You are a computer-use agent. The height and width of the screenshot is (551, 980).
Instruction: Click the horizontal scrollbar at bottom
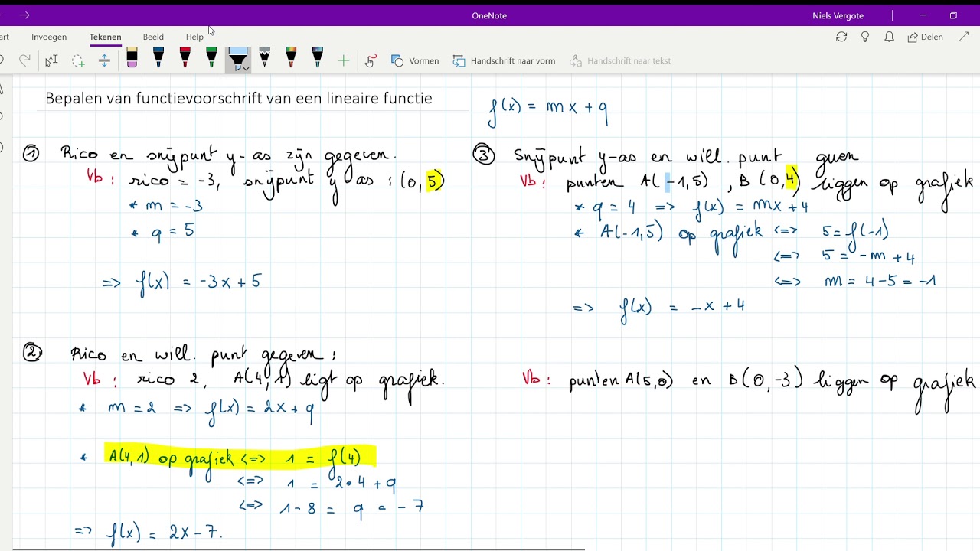pyautogui.click(x=299, y=549)
